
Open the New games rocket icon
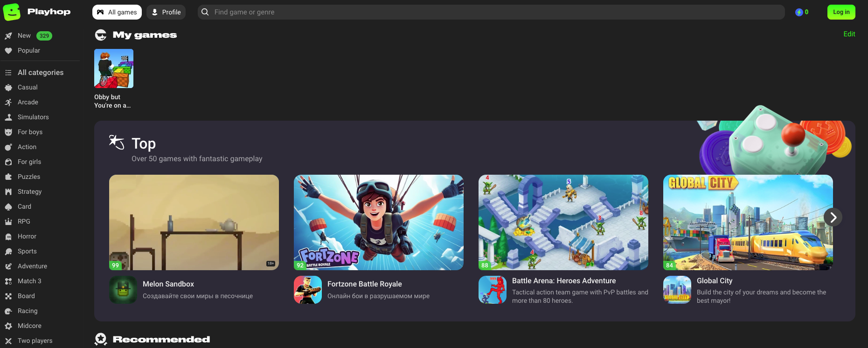tap(8, 36)
